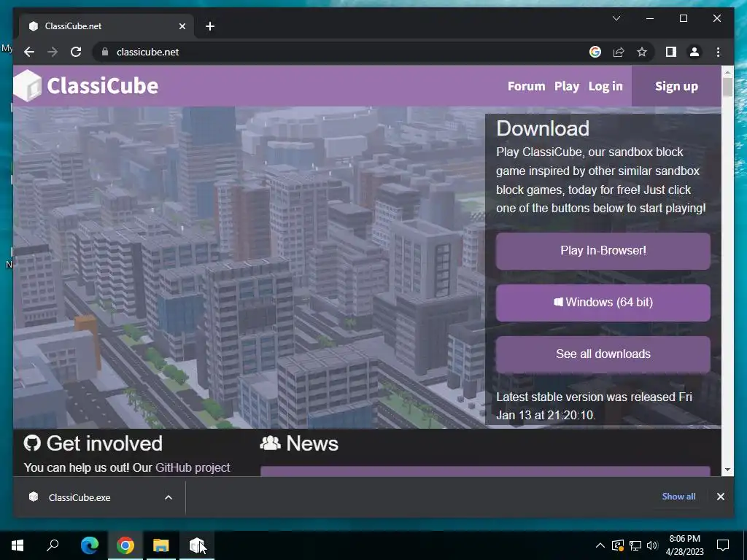Open the Forum page
The height and width of the screenshot is (560, 747).
click(x=526, y=86)
